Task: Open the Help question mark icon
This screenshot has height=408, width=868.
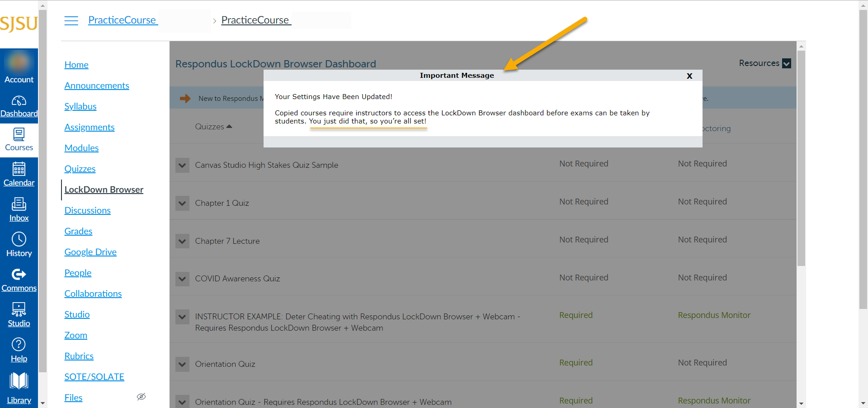Action: tap(19, 345)
